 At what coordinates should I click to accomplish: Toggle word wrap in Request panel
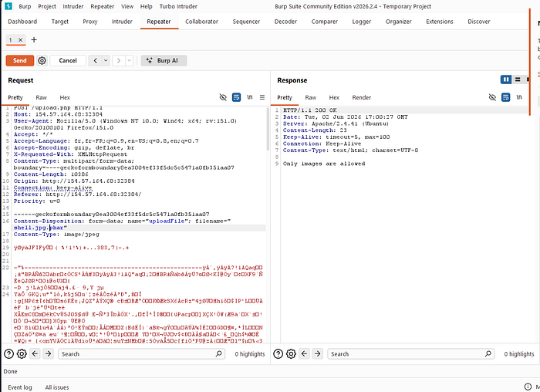(x=236, y=97)
